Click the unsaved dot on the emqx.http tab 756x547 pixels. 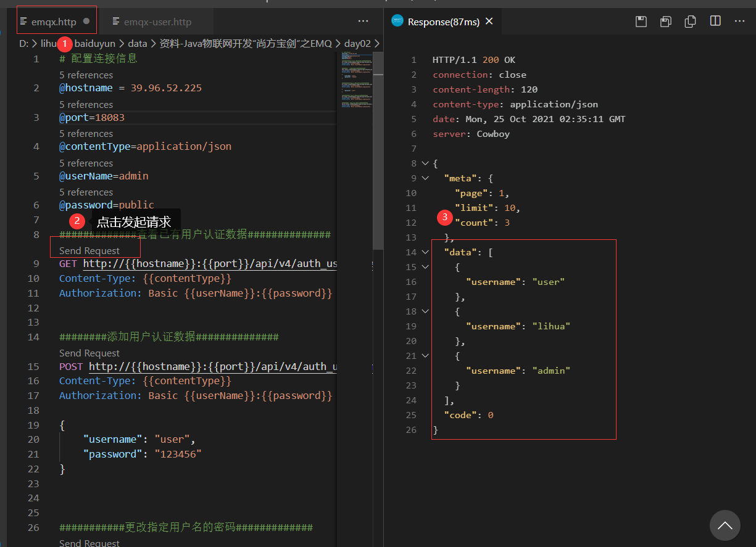(x=86, y=21)
